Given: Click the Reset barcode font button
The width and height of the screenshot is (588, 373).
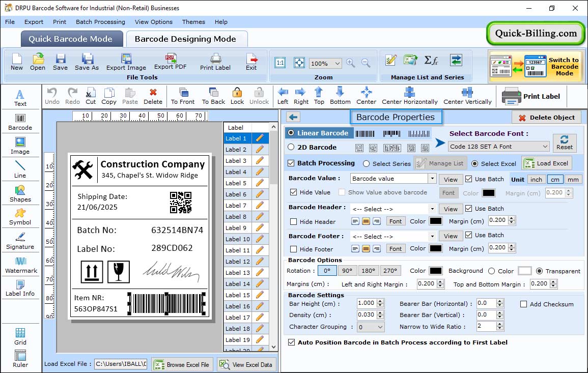Looking at the screenshot, I should point(565,142).
